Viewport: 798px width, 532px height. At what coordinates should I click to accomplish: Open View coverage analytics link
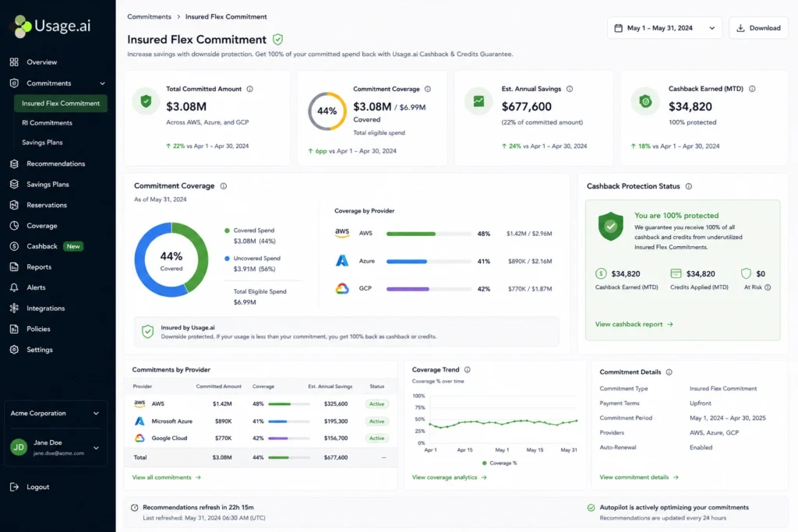pos(450,477)
